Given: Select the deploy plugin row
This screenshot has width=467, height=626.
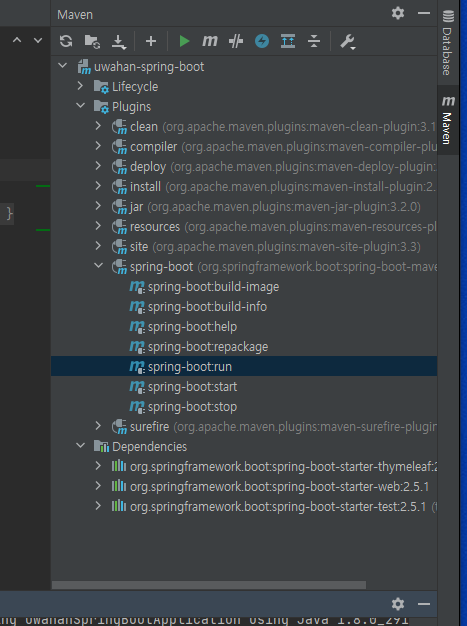Looking at the screenshot, I should (x=244, y=166).
